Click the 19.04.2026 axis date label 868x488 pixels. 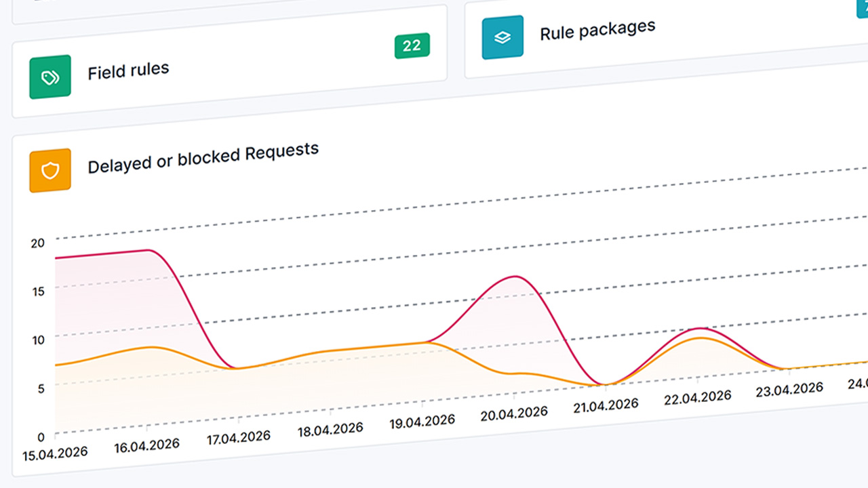pyautogui.click(x=422, y=422)
